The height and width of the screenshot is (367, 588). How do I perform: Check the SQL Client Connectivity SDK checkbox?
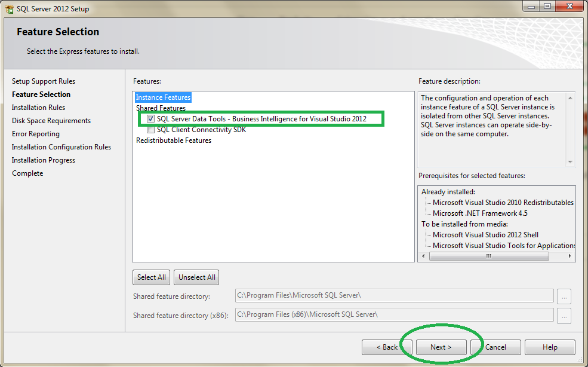151,130
